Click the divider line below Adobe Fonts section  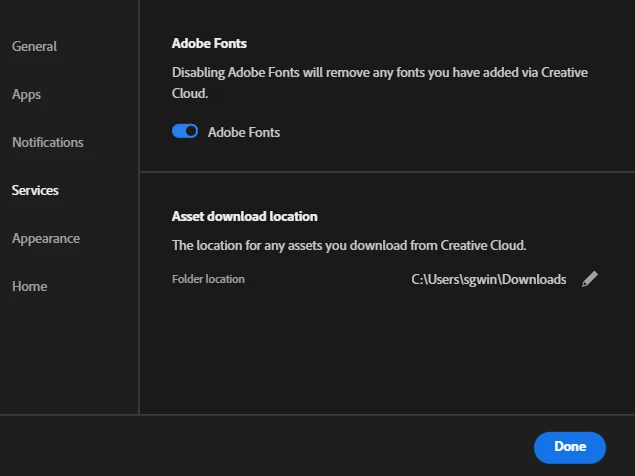[x=387, y=172]
